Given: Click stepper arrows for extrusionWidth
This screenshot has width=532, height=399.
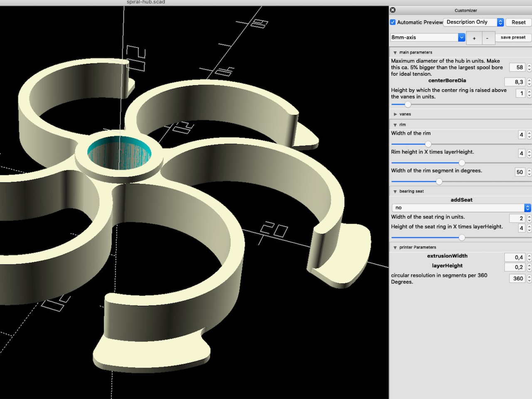Looking at the screenshot, I should (529, 258).
